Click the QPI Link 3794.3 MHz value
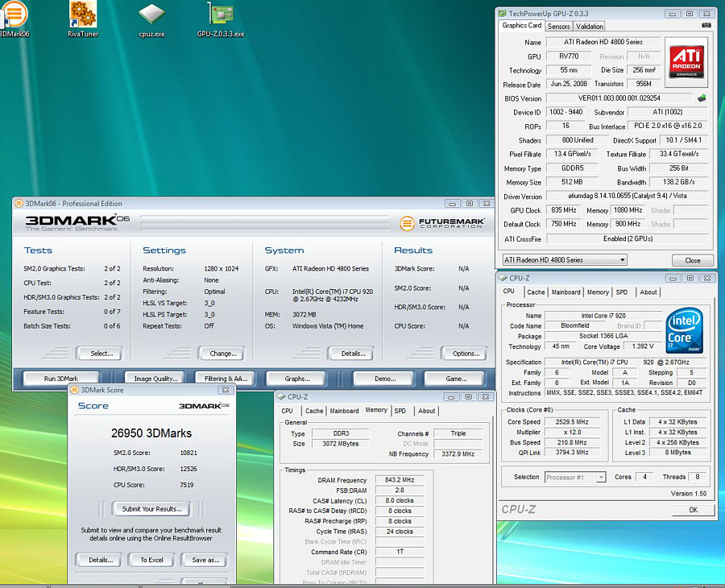Viewport: 725px width, 588px height. 572,452
